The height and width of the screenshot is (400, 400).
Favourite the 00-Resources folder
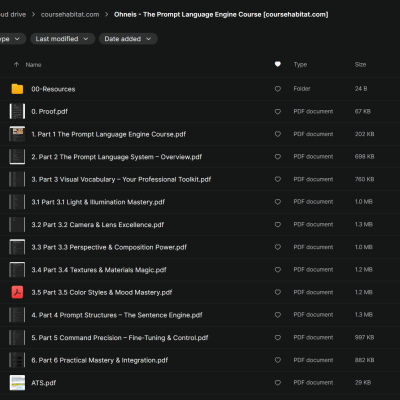(278, 89)
